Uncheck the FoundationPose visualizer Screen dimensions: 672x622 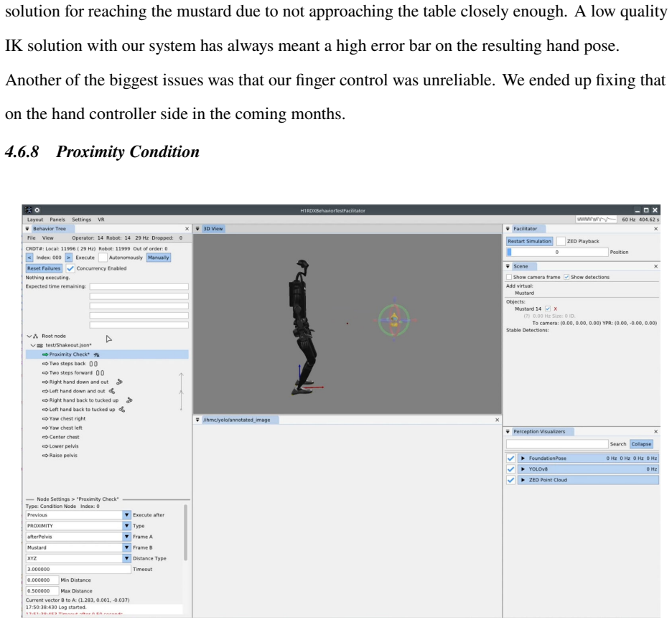point(510,458)
